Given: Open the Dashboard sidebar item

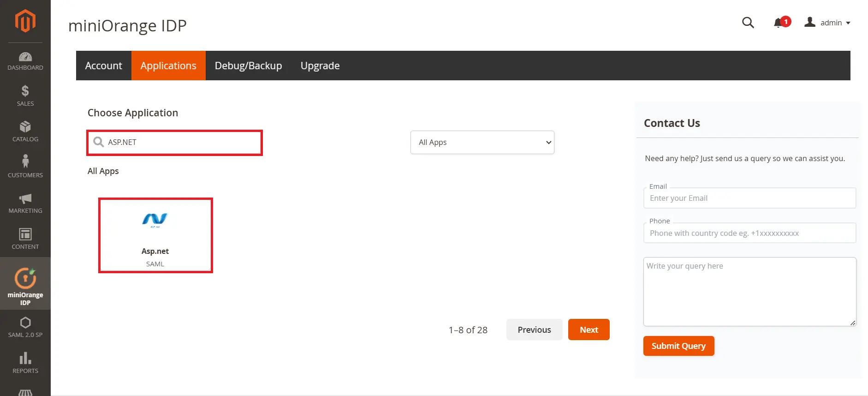Looking at the screenshot, I should click(x=25, y=61).
